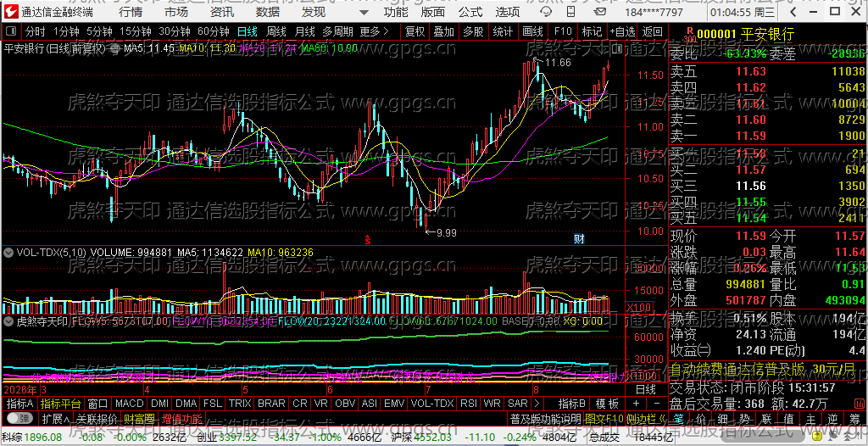Click the 标记 mark button
This screenshot has width=868, height=446.
pos(592,31)
